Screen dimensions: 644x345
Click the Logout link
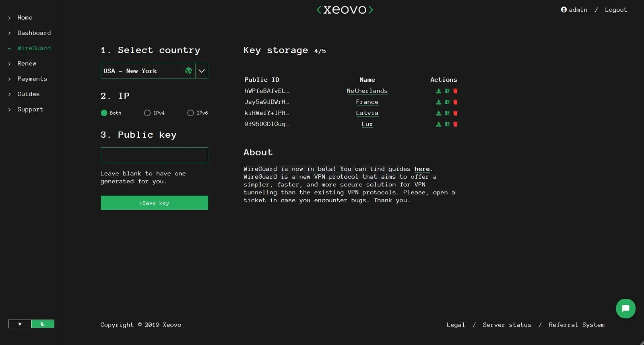click(x=616, y=10)
